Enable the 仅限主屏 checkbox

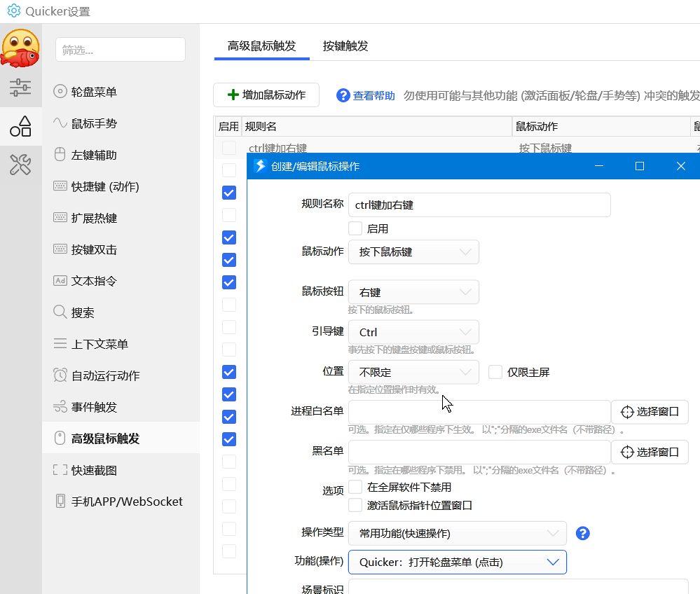click(x=495, y=372)
